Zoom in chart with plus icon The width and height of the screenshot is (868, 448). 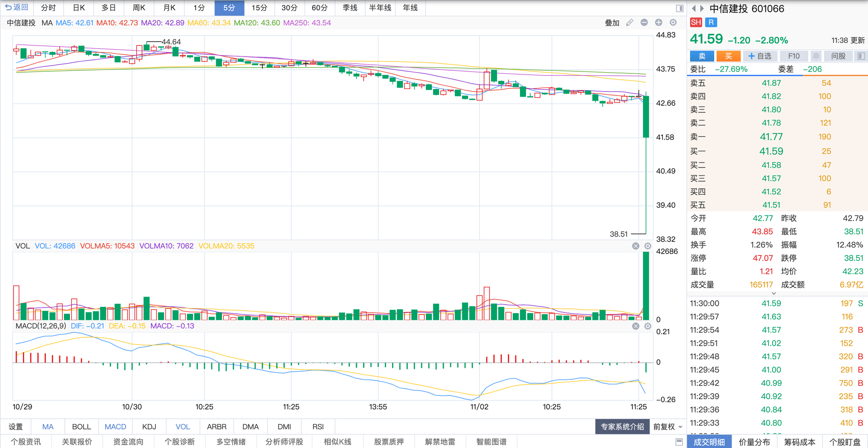coord(659,22)
